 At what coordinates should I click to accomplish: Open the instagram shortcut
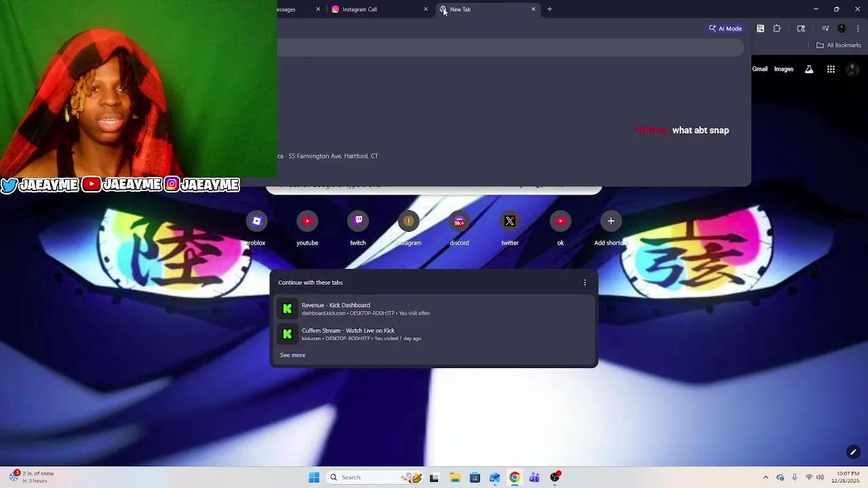pos(408,221)
